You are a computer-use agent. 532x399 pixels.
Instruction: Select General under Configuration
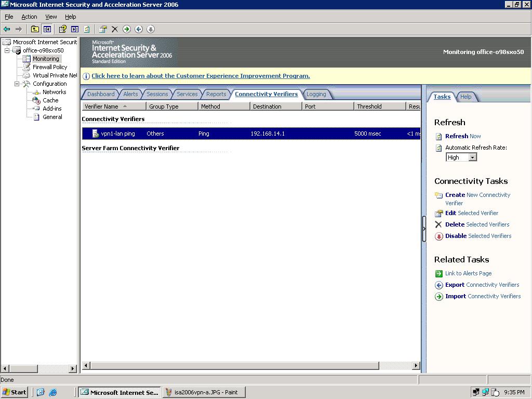(x=52, y=117)
